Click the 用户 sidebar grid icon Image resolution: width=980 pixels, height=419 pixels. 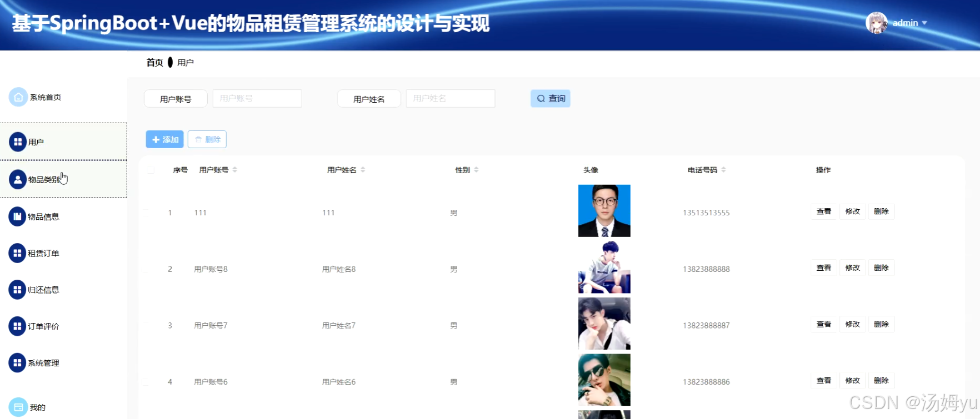coord(18,142)
